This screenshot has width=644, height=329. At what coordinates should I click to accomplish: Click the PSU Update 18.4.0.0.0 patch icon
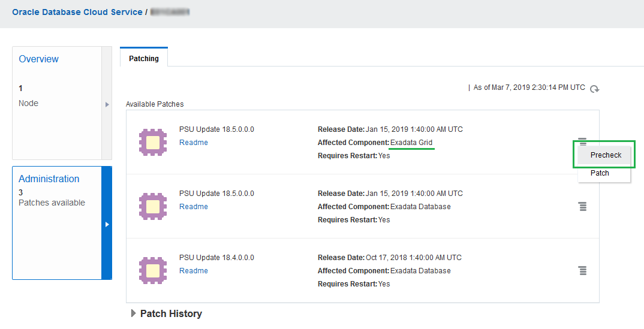click(x=153, y=270)
